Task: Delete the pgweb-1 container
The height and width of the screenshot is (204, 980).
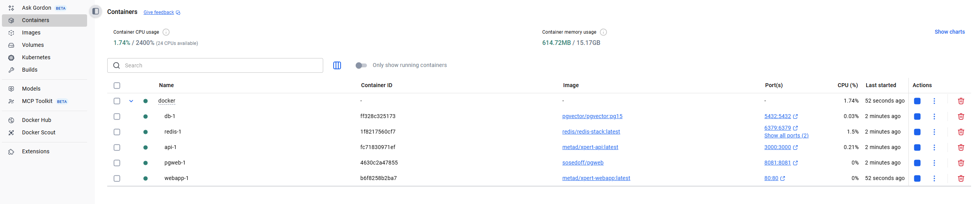Action: tap(961, 163)
